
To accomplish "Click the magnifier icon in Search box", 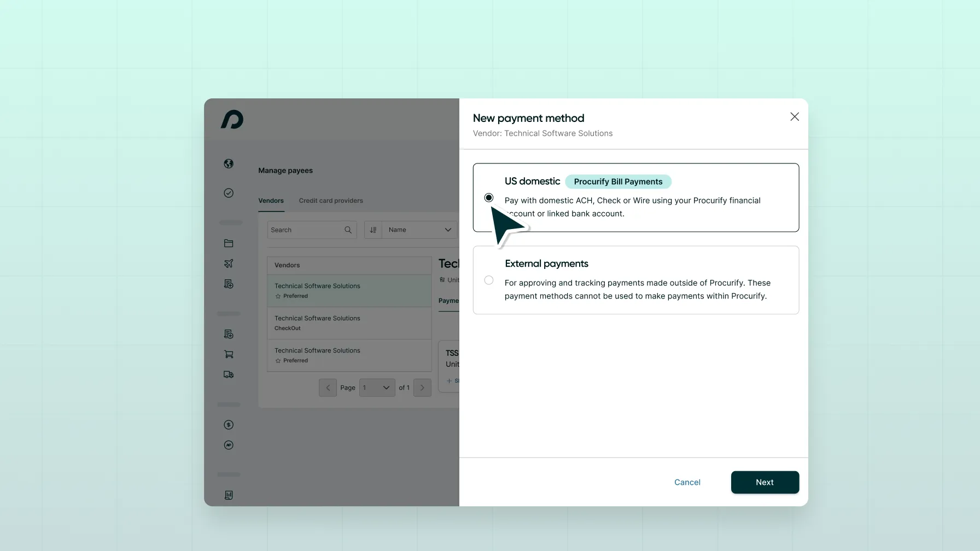I will 348,230.
